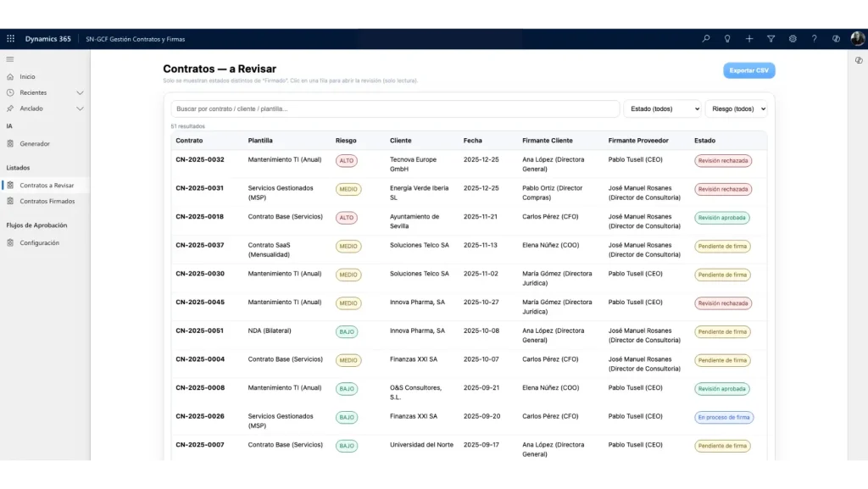
Task: Go to Contratos Firmados in the sidebar
Action: (x=47, y=201)
